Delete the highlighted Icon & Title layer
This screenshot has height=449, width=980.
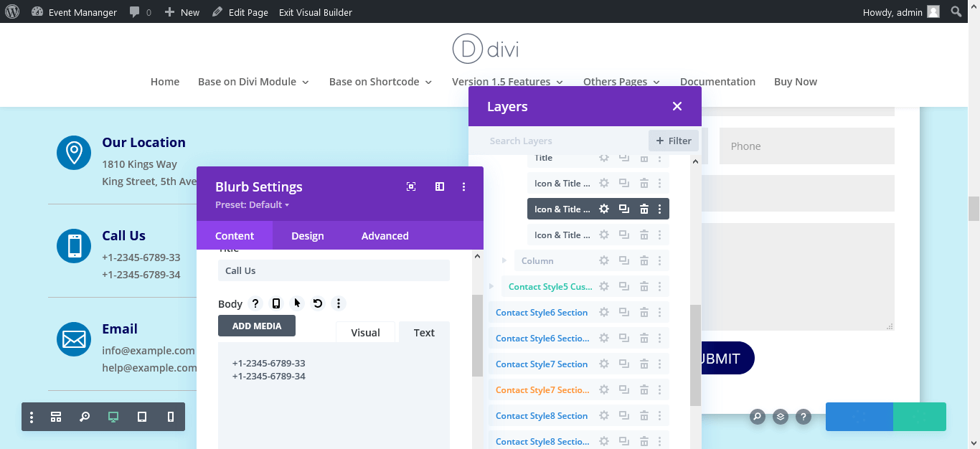644,209
